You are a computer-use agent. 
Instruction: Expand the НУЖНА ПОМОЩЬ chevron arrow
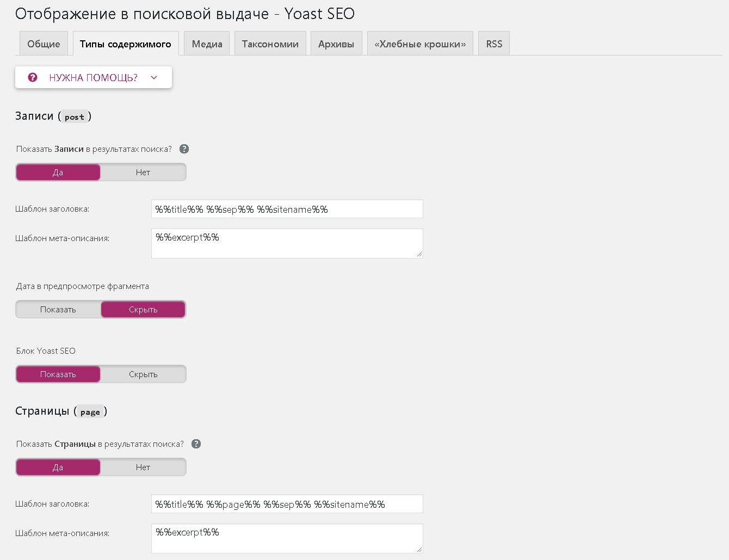[154, 77]
